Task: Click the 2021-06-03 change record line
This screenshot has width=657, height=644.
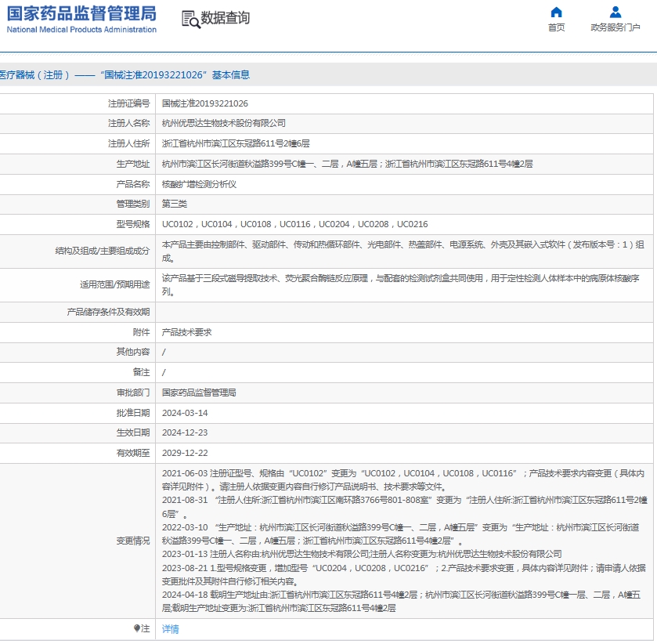Action: pos(403,480)
